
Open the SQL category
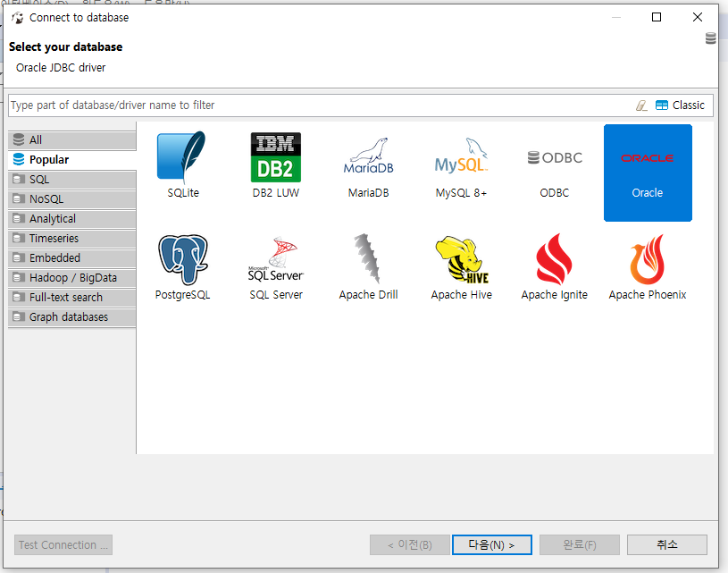[x=72, y=180]
